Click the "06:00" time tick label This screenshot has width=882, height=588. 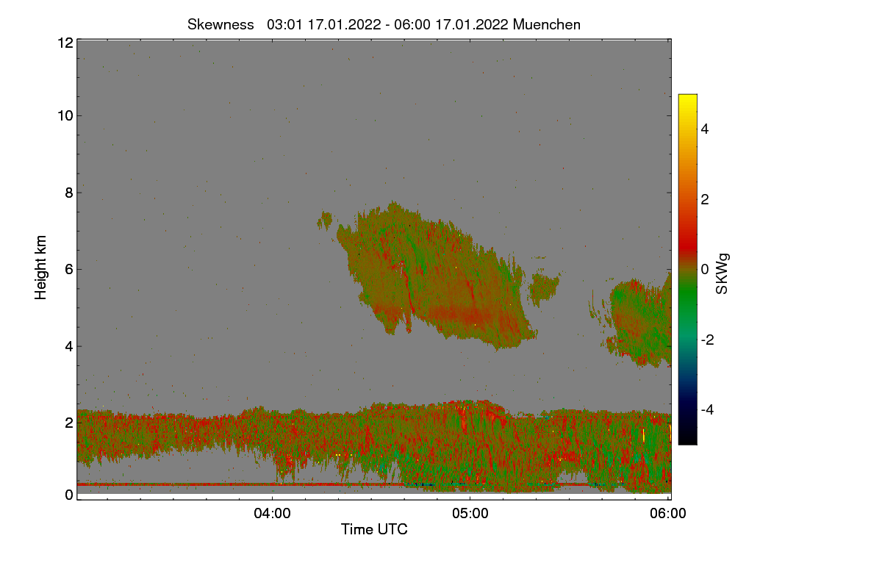coord(668,514)
